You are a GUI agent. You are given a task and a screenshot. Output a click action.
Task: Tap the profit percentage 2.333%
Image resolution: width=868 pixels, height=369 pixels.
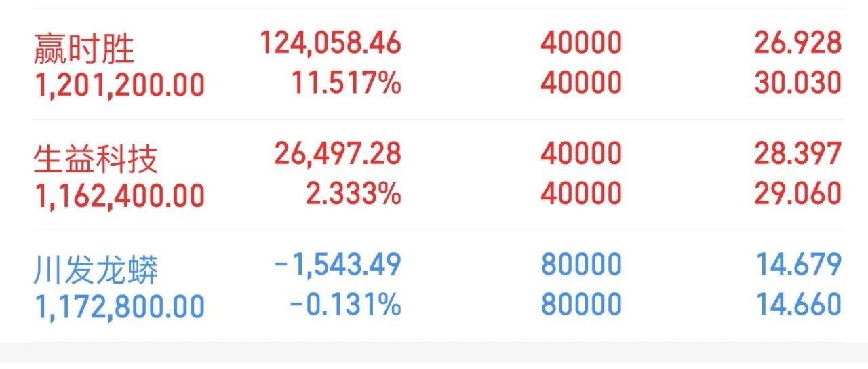click(353, 195)
